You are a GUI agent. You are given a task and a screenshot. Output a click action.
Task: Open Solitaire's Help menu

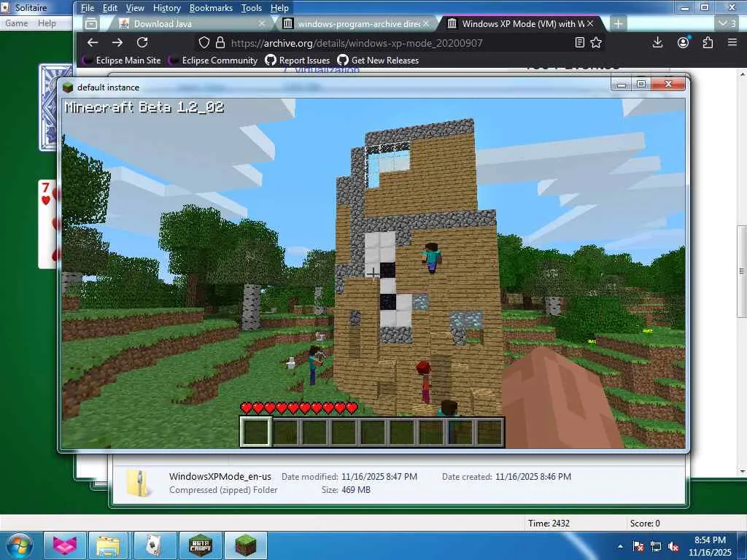(x=47, y=23)
